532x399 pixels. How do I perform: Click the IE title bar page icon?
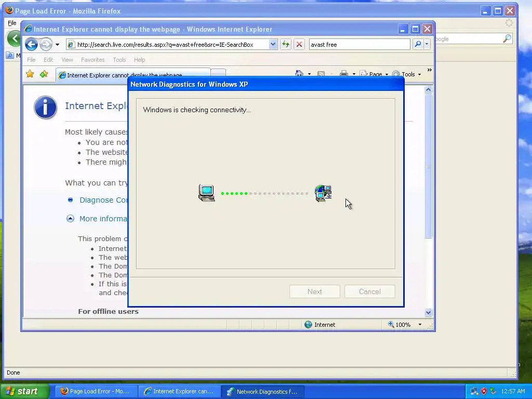pos(28,29)
